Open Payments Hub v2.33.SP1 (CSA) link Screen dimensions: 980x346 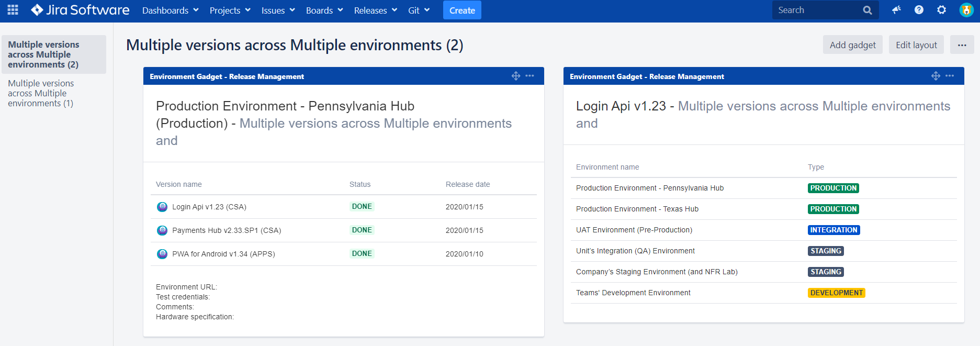[227, 230]
